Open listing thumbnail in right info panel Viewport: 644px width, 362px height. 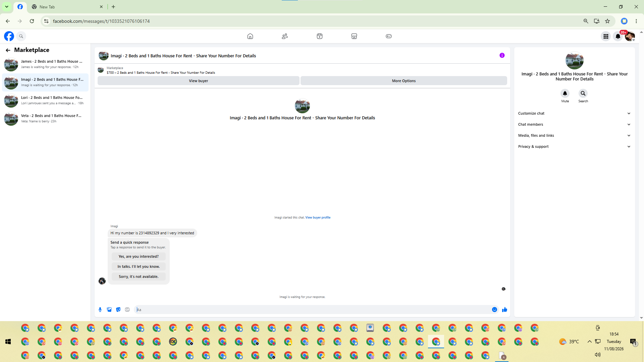[575, 60]
